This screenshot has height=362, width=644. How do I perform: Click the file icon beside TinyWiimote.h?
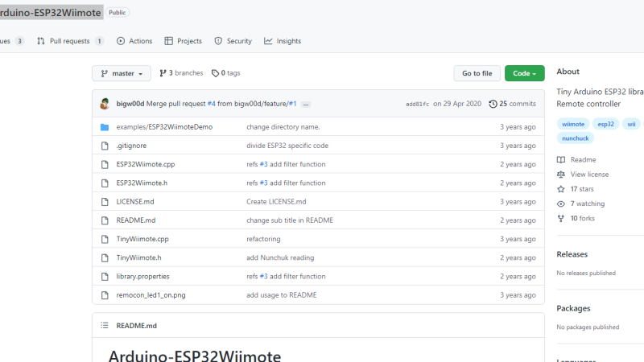(x=105, y=257)
